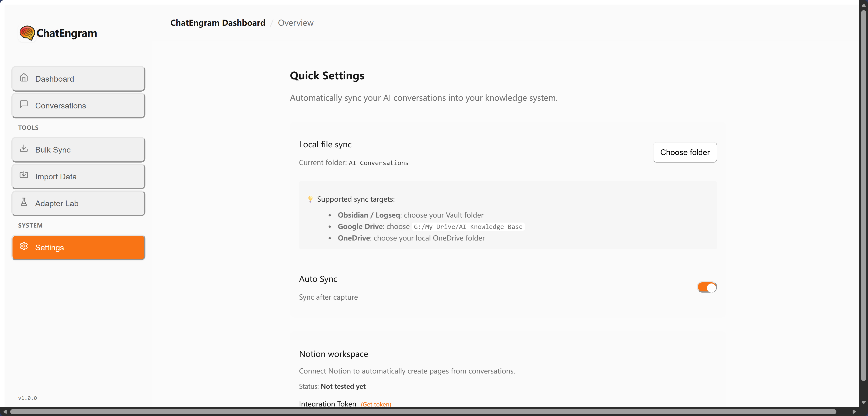Screen dimensions: 868x416
Task: Open the Import Data page
Action: point(78,176)
